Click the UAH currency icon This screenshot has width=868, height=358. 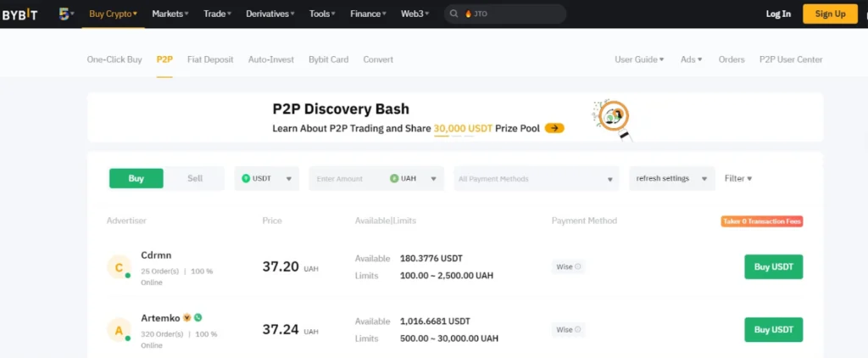click(x=394, y=178)
